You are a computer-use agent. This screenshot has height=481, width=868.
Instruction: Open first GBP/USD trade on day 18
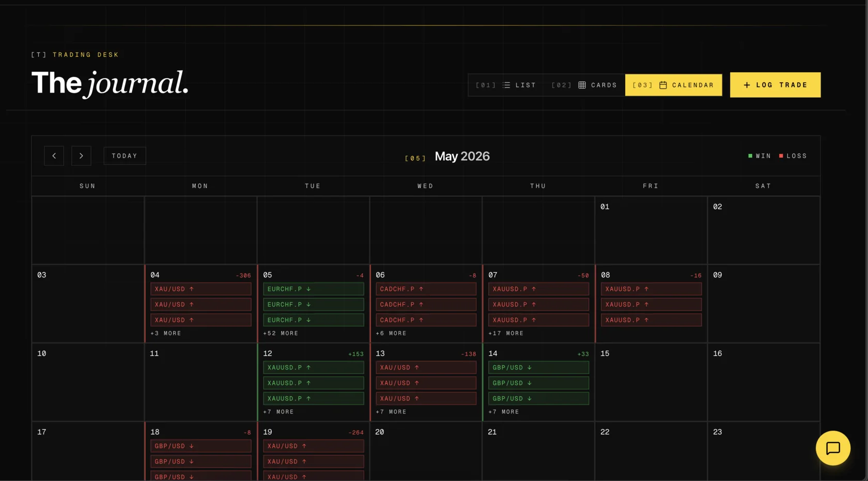tap(200, 446)
